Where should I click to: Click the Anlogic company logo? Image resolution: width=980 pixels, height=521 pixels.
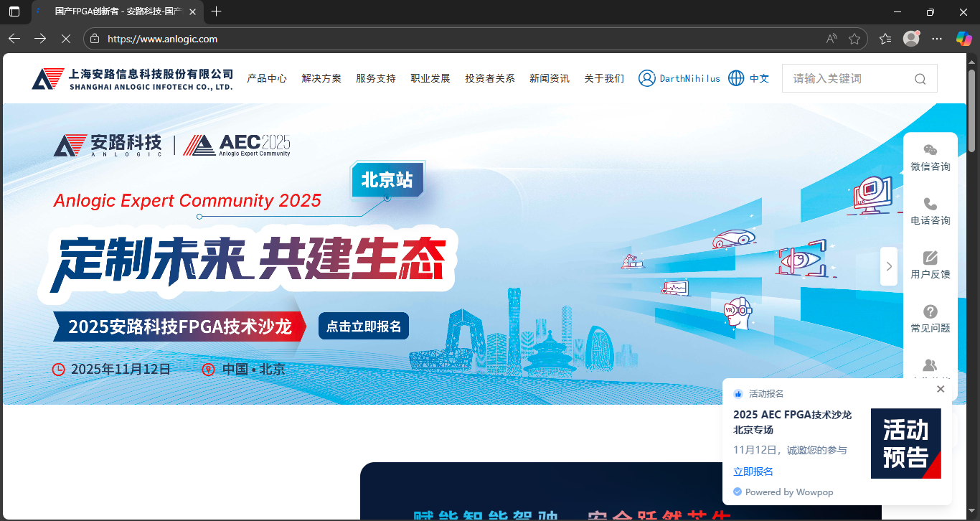47,78
